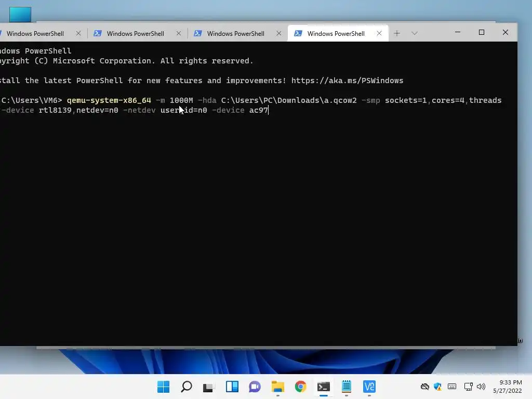Open the https://aka.ms/PSWindows link

(347, 81)
